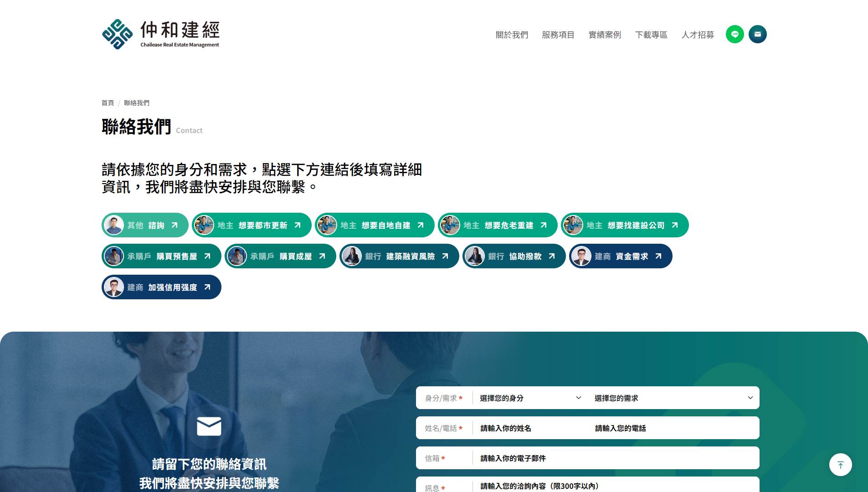Click the 首頁 breadcrumb link
The width and height of the screenshot is (868, 492).
[x=108, y=103]
